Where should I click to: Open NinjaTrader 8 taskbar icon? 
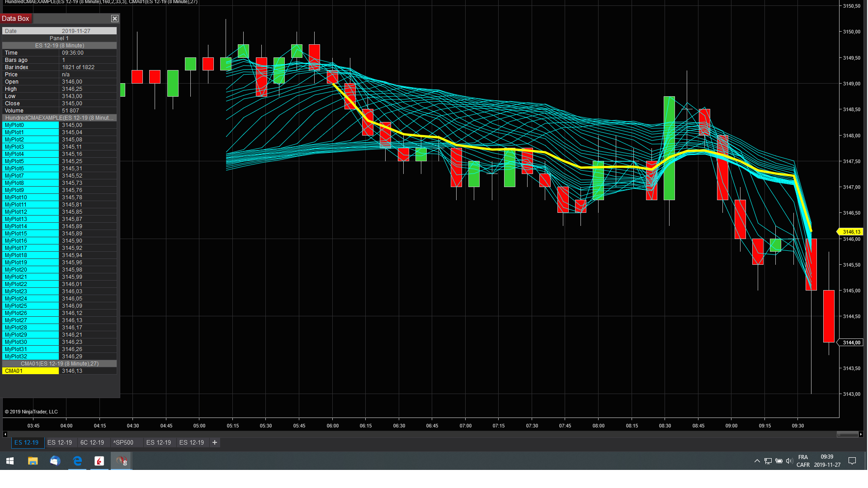click(121, 461)
